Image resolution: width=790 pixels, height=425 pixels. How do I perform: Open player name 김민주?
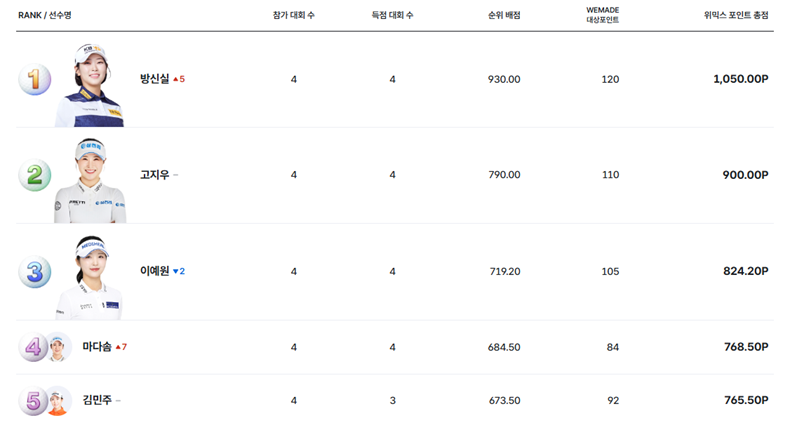(x=97, y=401)
